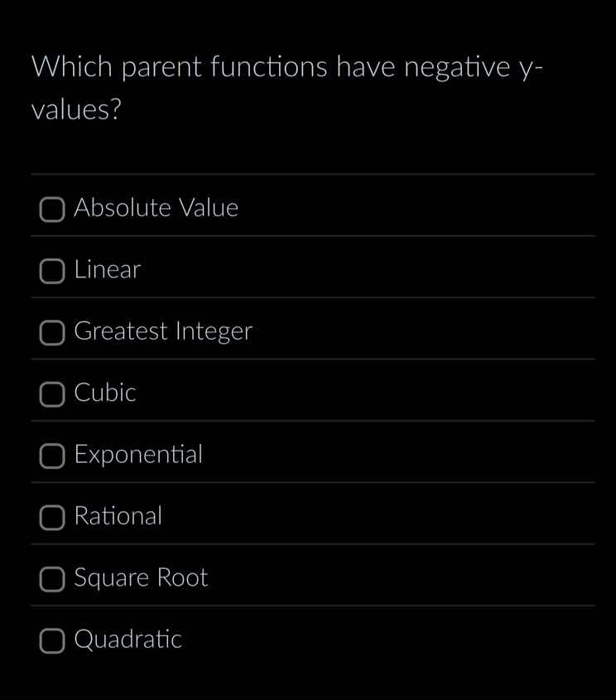Select the Linear answer label
This screenshot has height=700, width=616.
108,269
